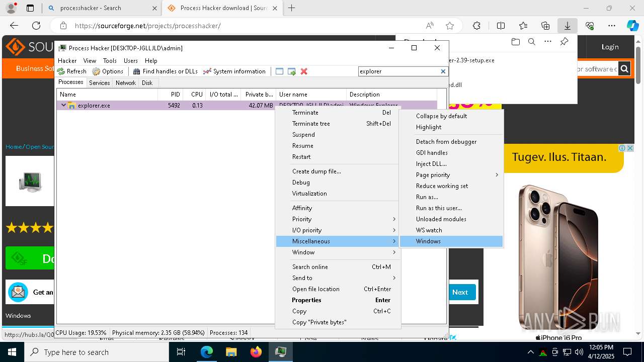Choose Restart in the context menu
This screenshot has width=644, height=362.
[338, 157]
